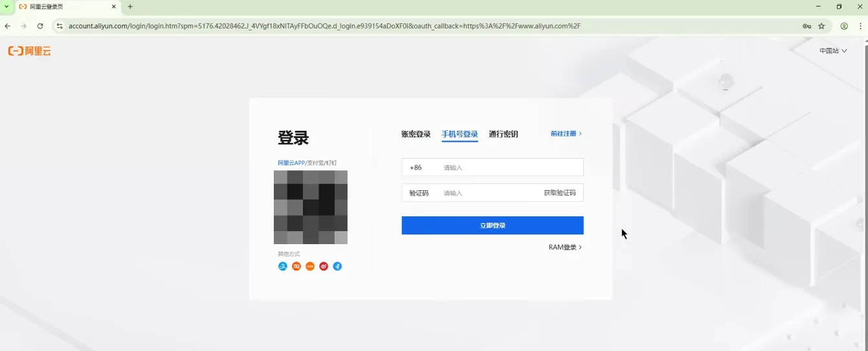The image size is (868, 351).
Task: Open the 前往注册 registration link
Action: pyautogui.click(x=566, y=133)
